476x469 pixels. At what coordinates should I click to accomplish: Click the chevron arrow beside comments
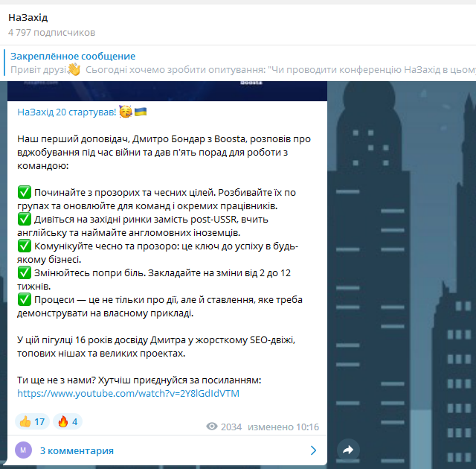point(314,450)
